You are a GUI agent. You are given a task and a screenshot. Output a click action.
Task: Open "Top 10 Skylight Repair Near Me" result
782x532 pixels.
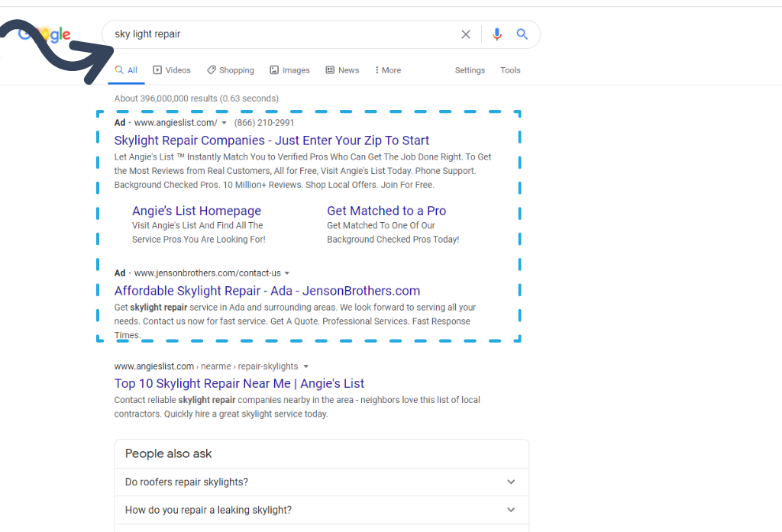click(x=239, y=383)
